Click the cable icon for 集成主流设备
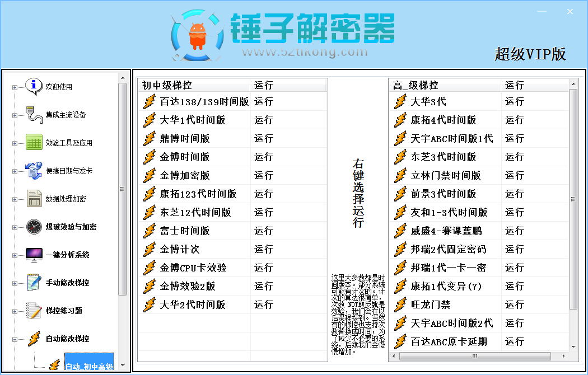The width and height of the screenshot is (588, 375). 34,115
